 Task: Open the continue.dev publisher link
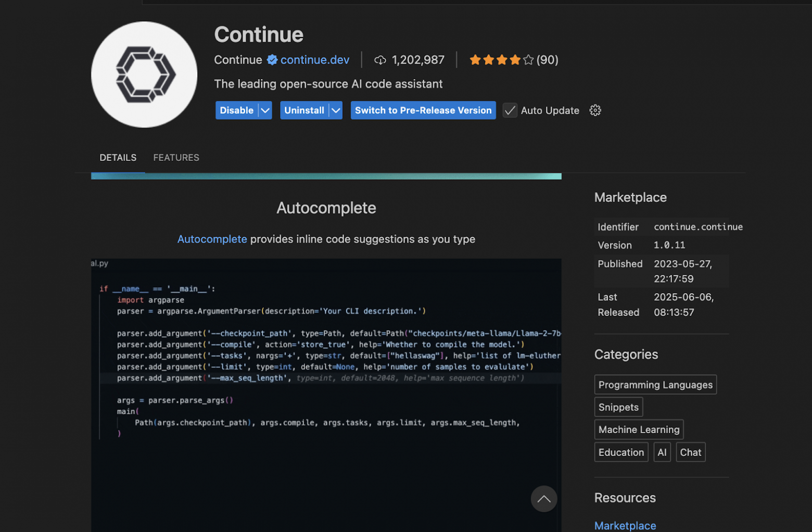(314, 60)
